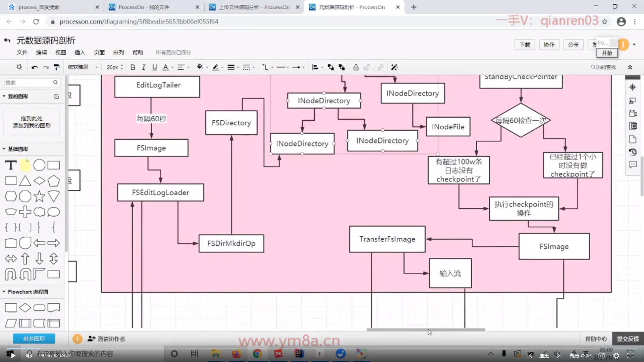The width and height of the screenshot is (644, 362).
Task: Open the 功能查找 feature search
Action: pos(603,67)
